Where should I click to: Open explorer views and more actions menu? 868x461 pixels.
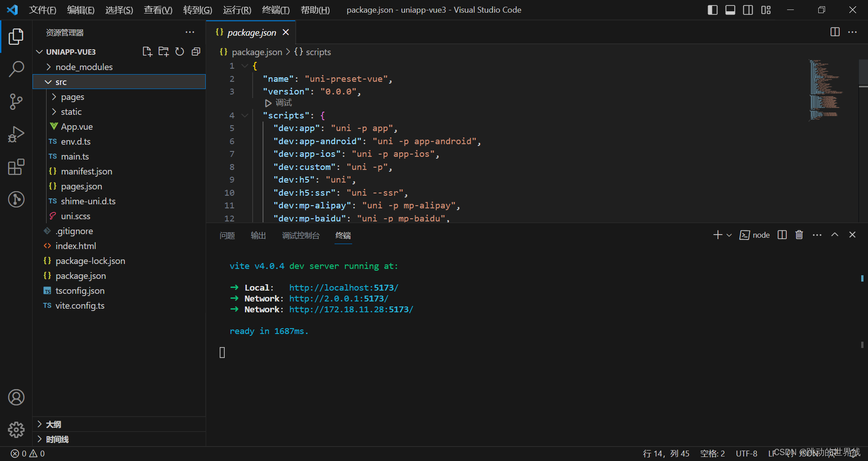pyautogui.click(x=190, y=33)
